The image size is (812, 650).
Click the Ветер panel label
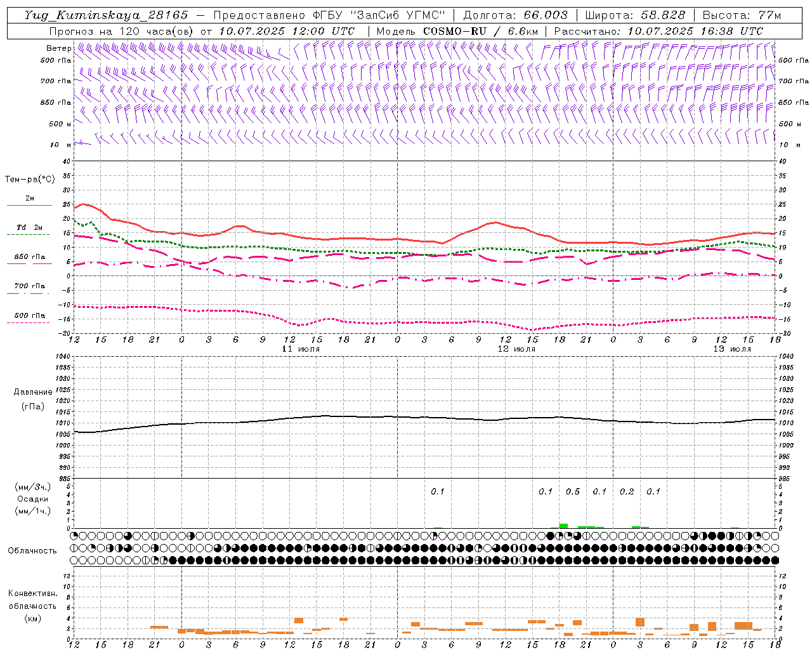point(58,48)
